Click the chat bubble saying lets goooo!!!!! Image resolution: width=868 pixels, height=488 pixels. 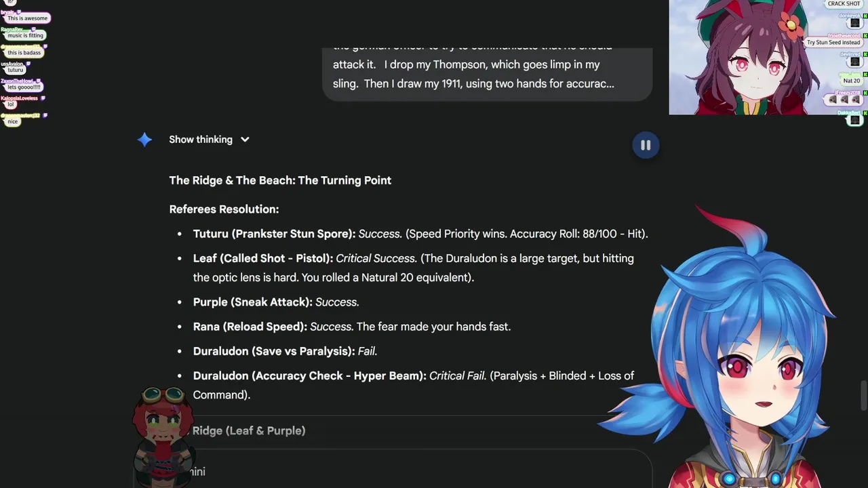(x=24, y=87)
